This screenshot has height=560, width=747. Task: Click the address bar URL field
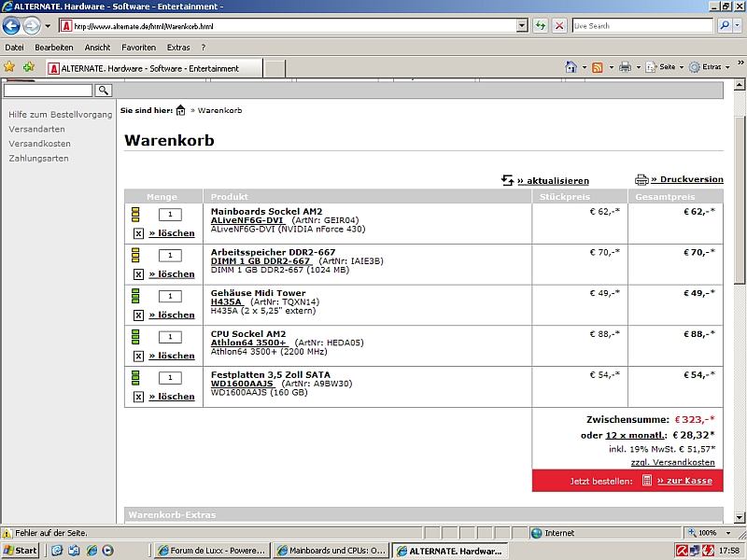pyautogui.click(x=288, y=26)
